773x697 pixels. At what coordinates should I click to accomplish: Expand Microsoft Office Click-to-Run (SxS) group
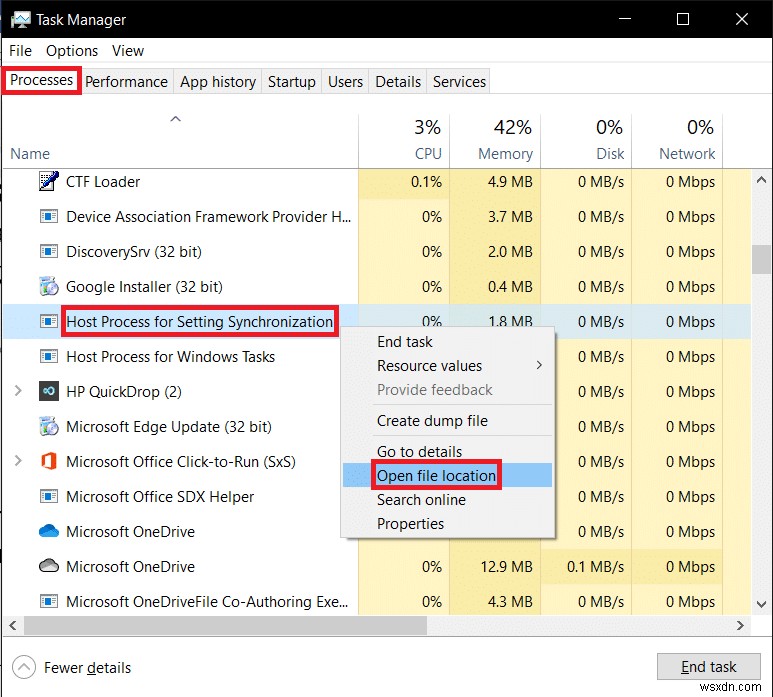[18, 462]
